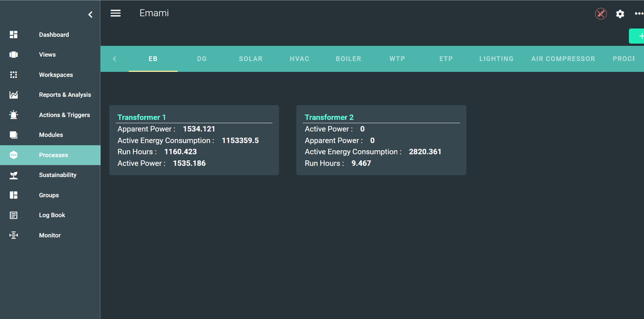
Task: Click the Log Book icon
Action: click(14, 216)
